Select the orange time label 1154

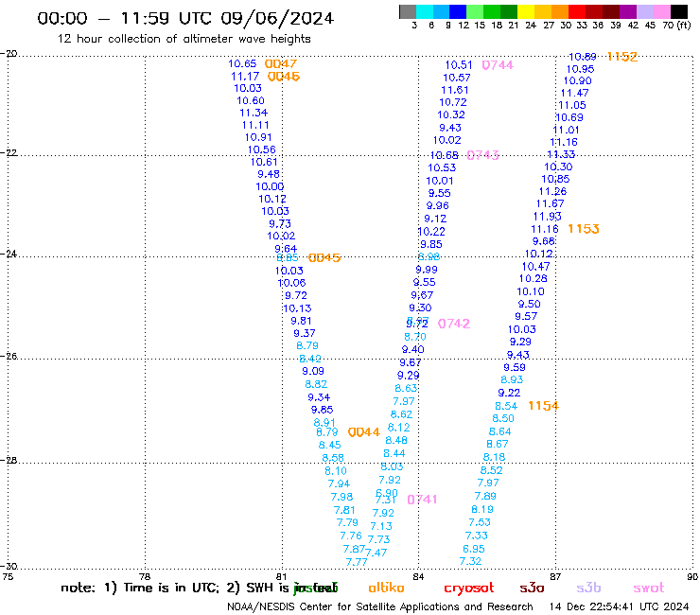coord(543,406)
